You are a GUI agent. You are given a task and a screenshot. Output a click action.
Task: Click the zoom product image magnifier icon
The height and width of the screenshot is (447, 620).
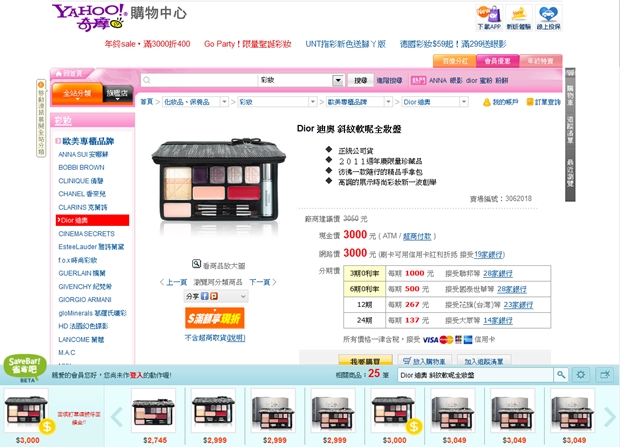(x=196, y=263)
